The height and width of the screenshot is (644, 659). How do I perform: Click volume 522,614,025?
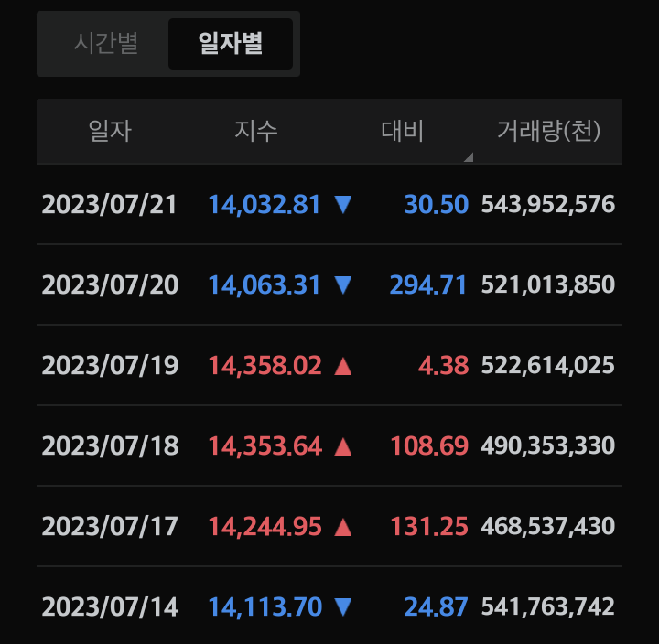point(548,366)
